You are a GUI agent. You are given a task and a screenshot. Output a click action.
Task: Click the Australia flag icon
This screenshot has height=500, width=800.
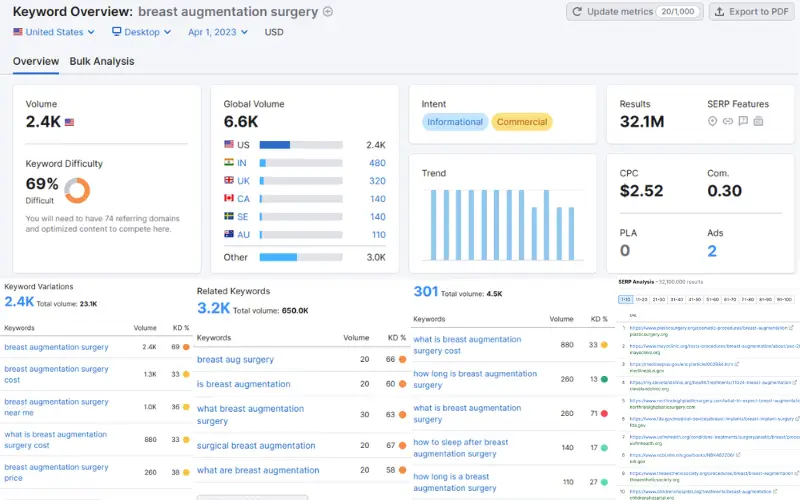[229, 234]
